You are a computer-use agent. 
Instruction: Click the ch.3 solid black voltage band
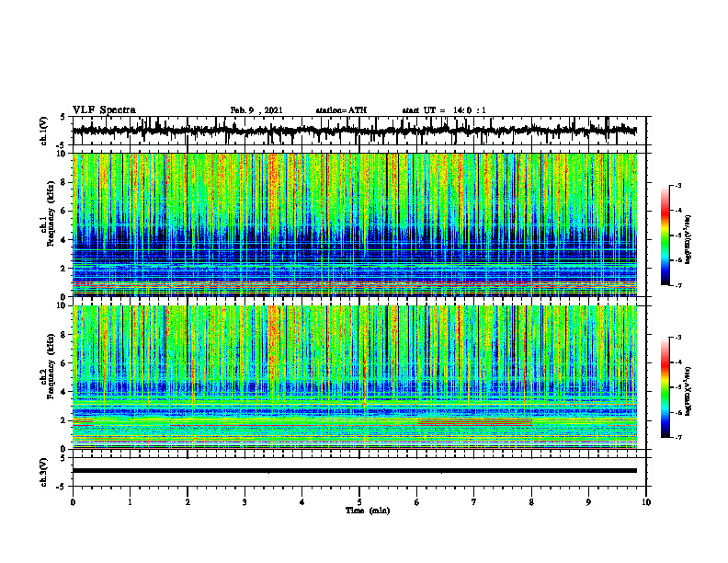[x=354, y=471]
